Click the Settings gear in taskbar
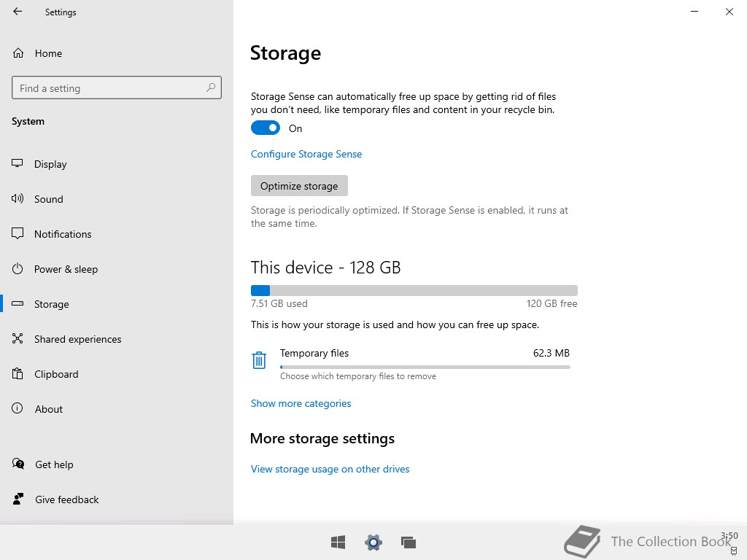Viewport: 747px width, 560px height. [x=373, y=542]
